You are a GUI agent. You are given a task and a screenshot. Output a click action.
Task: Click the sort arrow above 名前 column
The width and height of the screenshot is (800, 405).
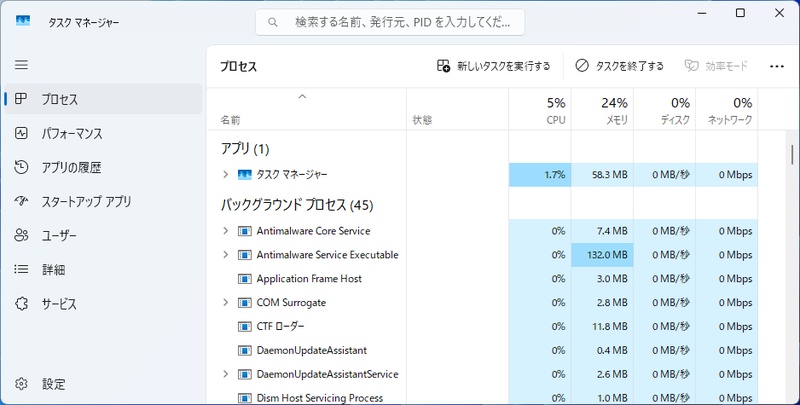pyautogui.click(x=302, y=96)
